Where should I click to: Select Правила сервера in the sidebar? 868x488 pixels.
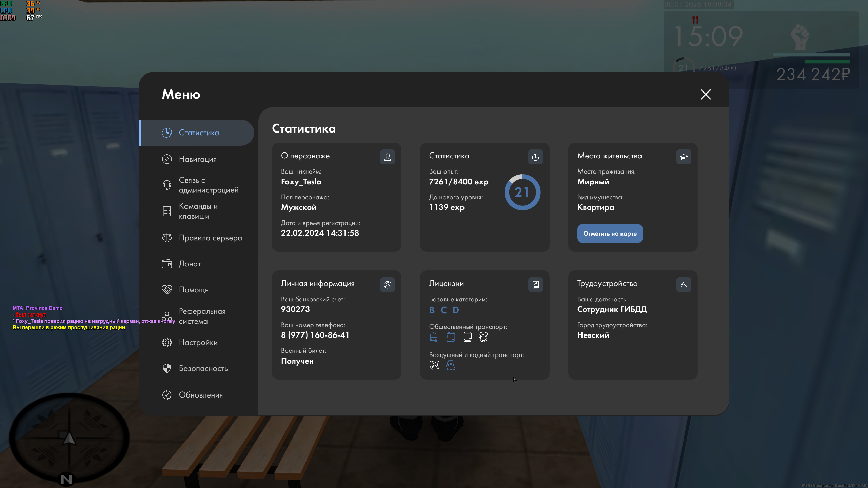(210, 238)
